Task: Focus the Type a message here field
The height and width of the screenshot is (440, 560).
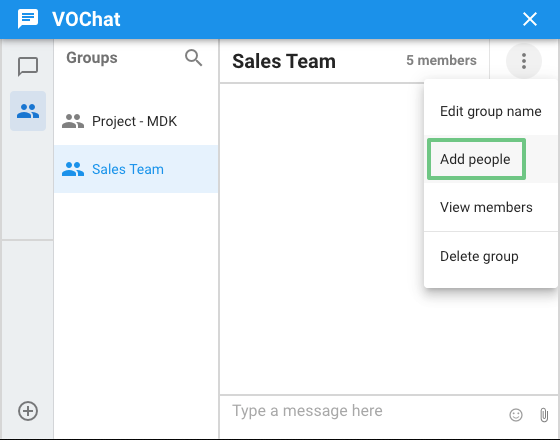Action: click(361, 411)
